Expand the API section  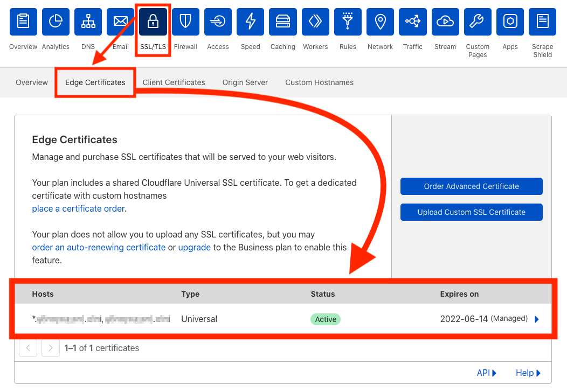[486, 373]
